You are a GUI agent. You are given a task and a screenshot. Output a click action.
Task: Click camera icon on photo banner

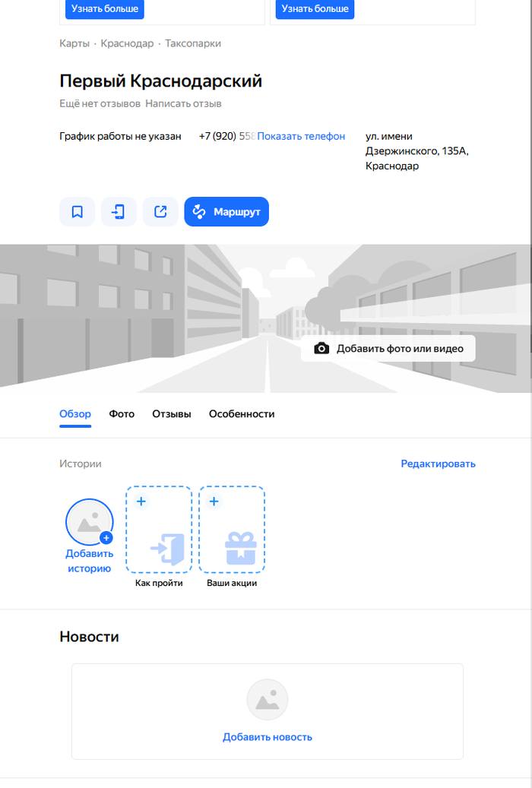[321, 348]
